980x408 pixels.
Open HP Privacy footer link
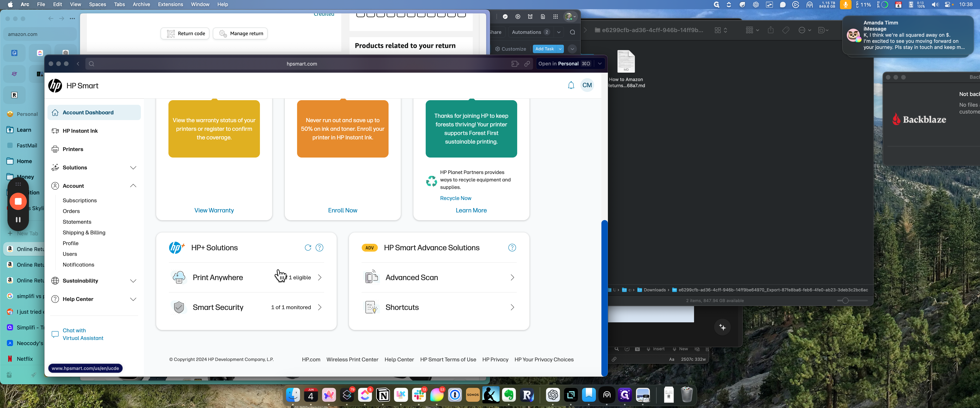coord(495,360)
